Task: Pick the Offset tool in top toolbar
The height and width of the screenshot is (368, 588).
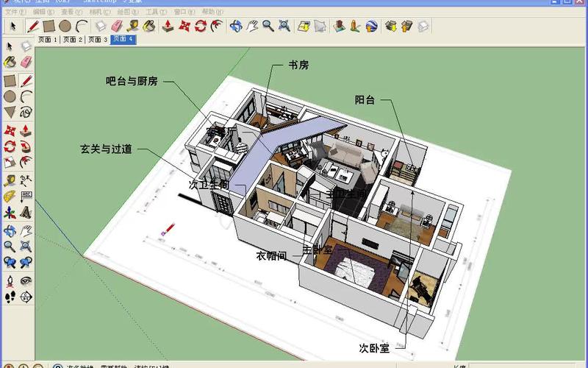Action: click(216, 26)
